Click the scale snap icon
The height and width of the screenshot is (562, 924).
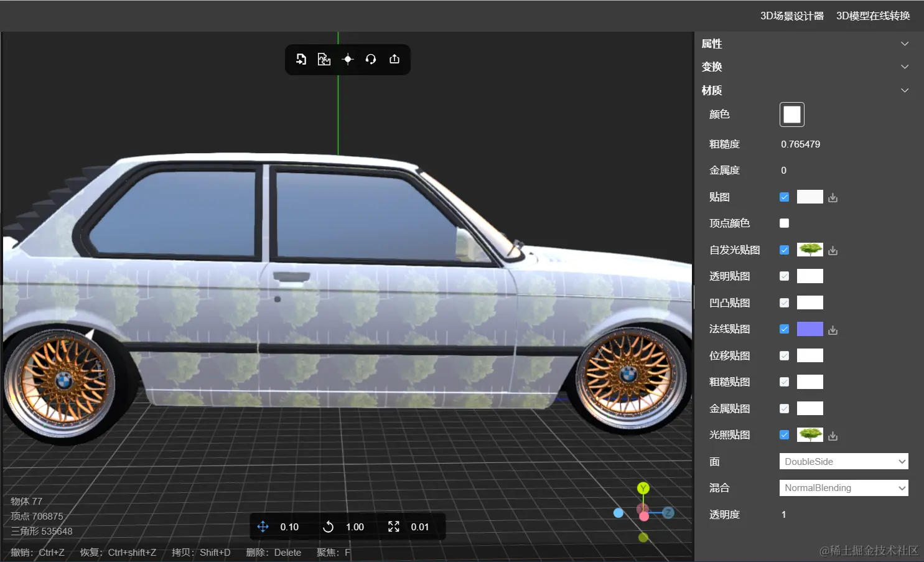pyautogui.click(x=394, y=527)
